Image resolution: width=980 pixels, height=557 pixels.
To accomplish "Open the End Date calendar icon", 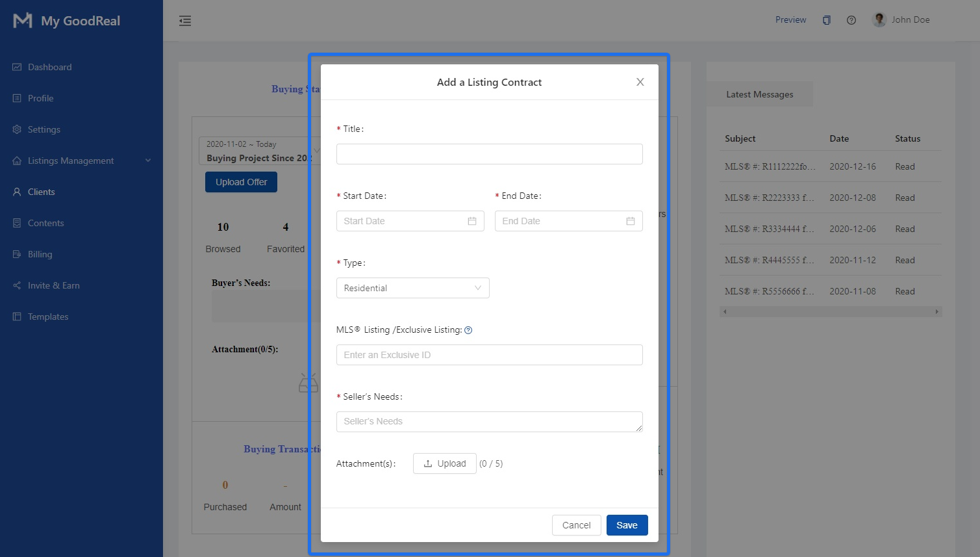I will (630, 221).
